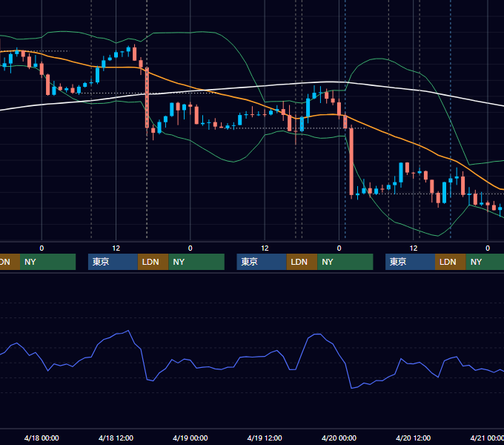Select the tall red candle on 4/18 evening
Screen dimensions: 504x445
click(x=147, y=98)
